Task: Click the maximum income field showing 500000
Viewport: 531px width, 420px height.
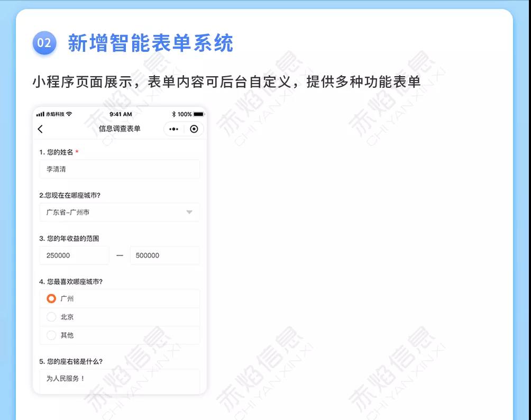Action: tap(164, 255)
